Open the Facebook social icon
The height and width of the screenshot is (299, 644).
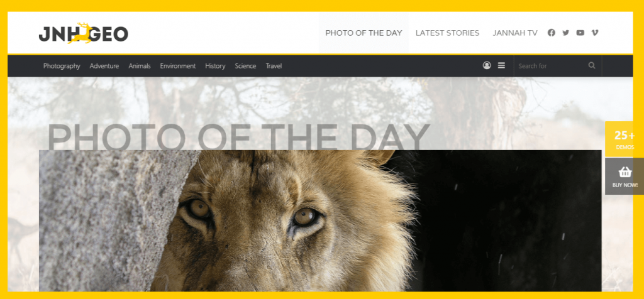551,33
